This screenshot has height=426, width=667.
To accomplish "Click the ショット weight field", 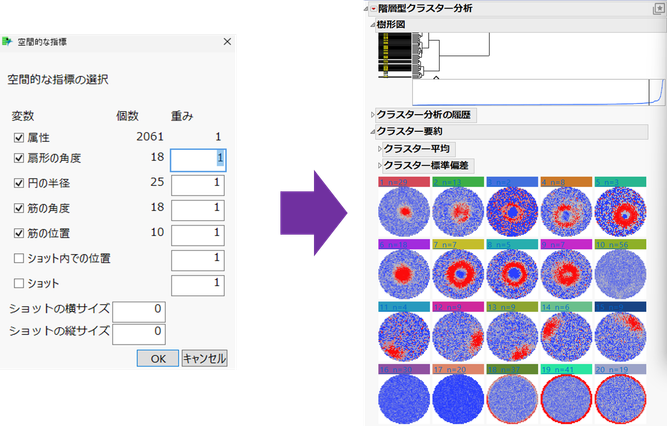I will (x=198, y=286).
